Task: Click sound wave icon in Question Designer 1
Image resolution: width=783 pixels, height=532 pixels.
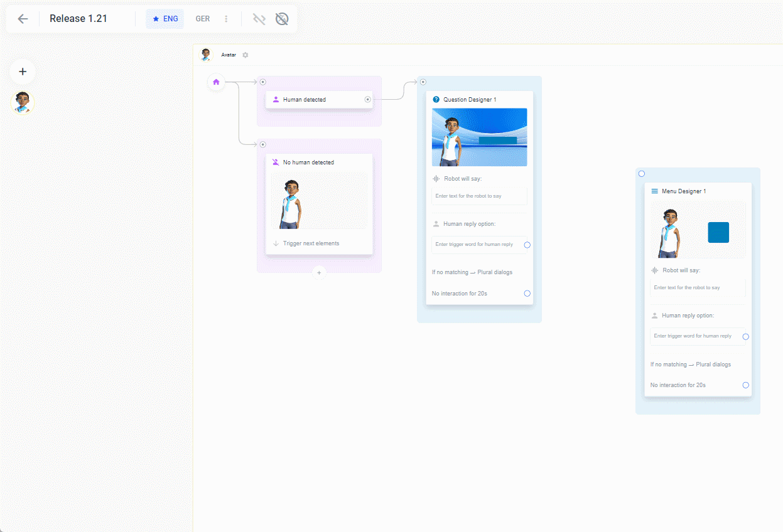Action: [x=436, y=179]
